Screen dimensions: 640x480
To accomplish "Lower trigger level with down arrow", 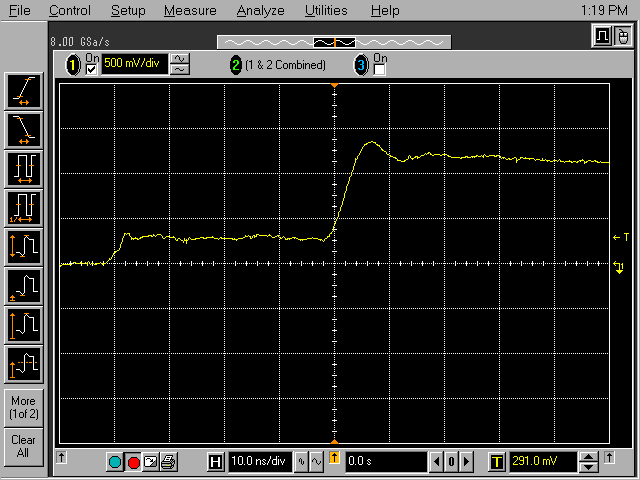I will pyautogui.click(x=589, y=467).
